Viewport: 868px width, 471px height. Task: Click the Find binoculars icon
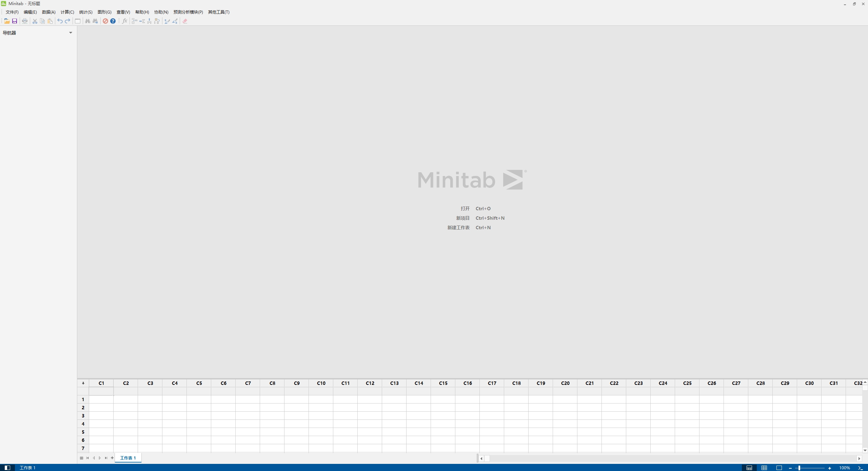tap(87, 21)
